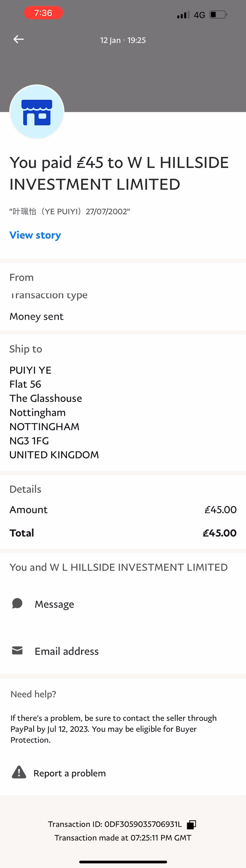Screen dimensions: 246x868
Task: Select the Report a problem text
Action: point(70,773)
